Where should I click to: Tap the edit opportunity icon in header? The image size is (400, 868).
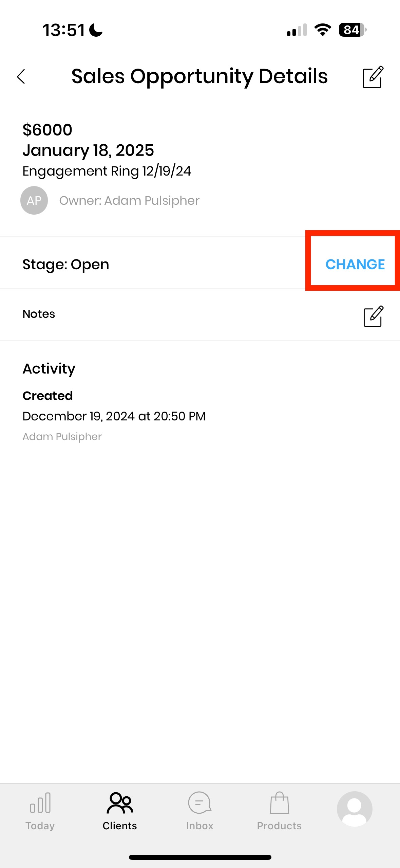click(x=373, y=77)
